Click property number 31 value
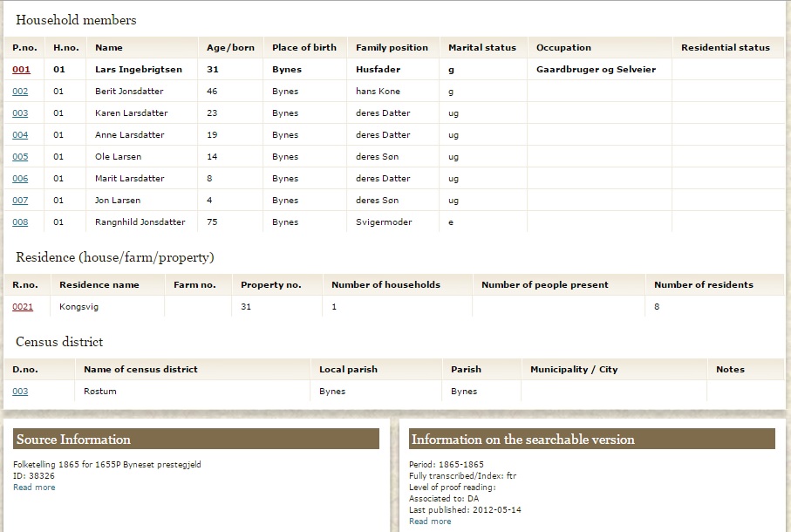The image size is (791, 532). tap(246, 307)
